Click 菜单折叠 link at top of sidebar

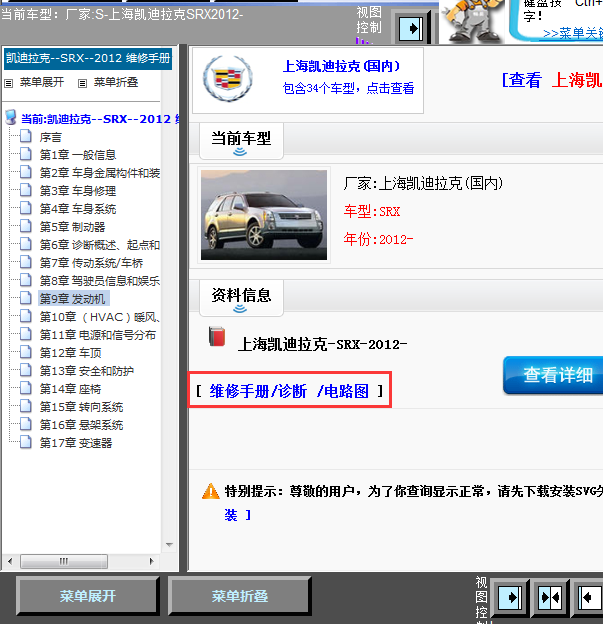pyautogui.click(x=116, y=82)
